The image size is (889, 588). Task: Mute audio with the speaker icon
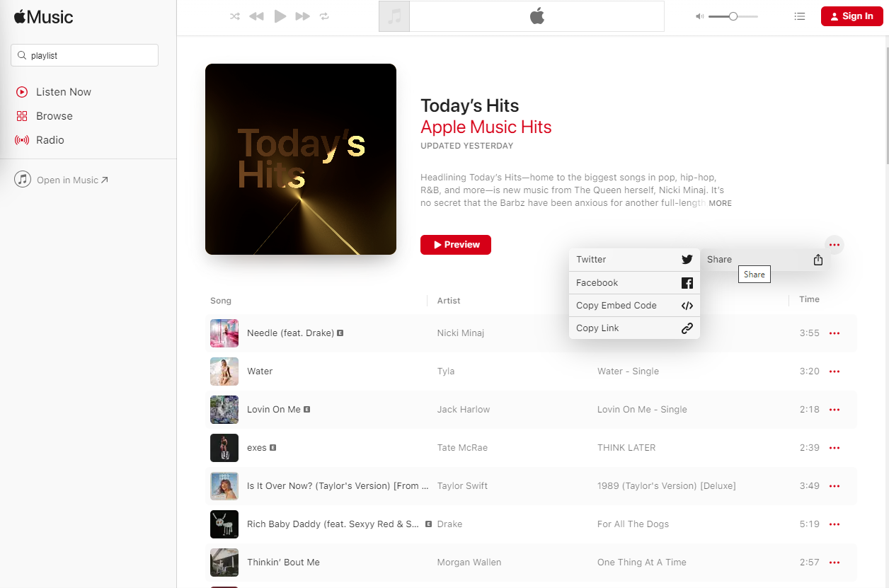(700, 16)
